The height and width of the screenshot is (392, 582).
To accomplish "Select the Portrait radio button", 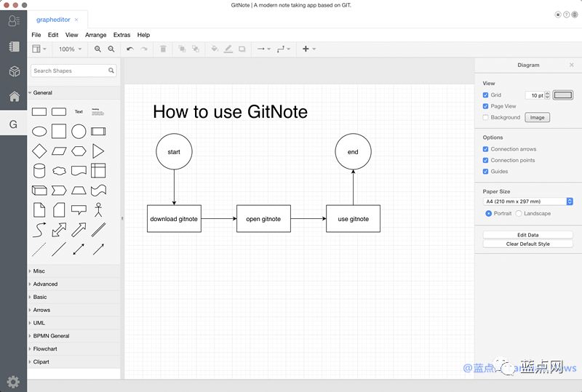I will [488, 213].
